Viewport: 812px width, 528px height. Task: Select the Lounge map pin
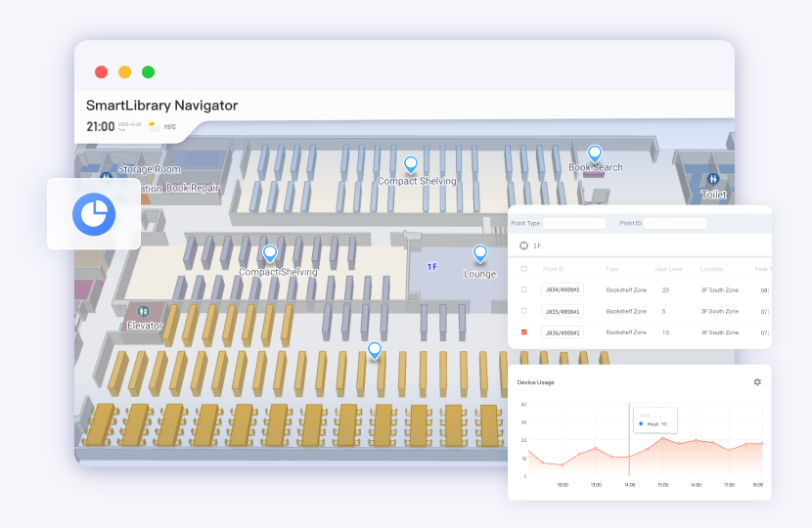[479, 254]
